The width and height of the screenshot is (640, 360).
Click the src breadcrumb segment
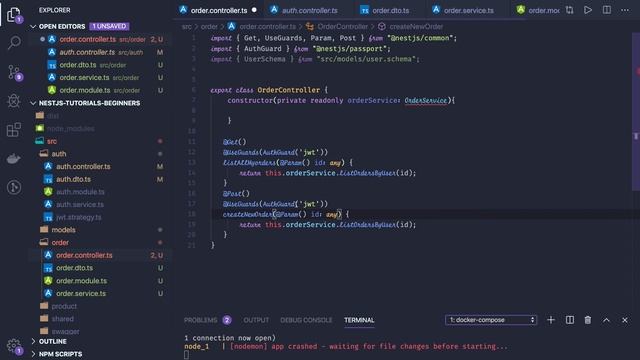coord(187,27)
